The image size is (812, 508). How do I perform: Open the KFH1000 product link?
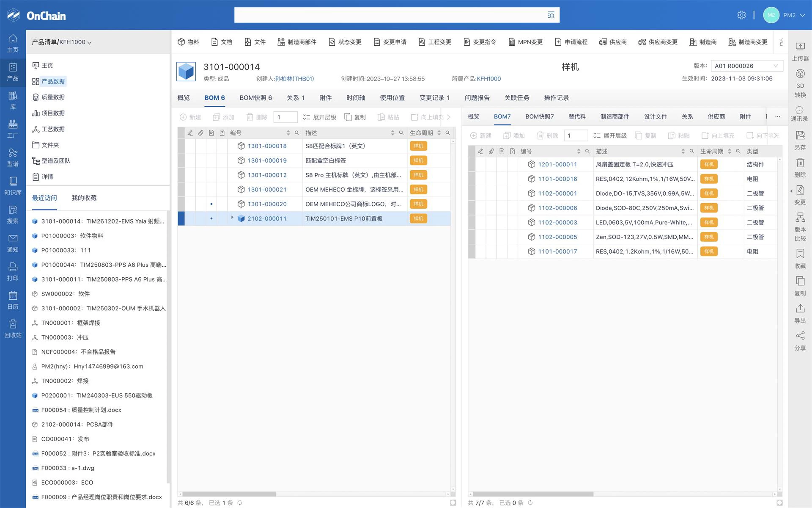coord(488,79)
